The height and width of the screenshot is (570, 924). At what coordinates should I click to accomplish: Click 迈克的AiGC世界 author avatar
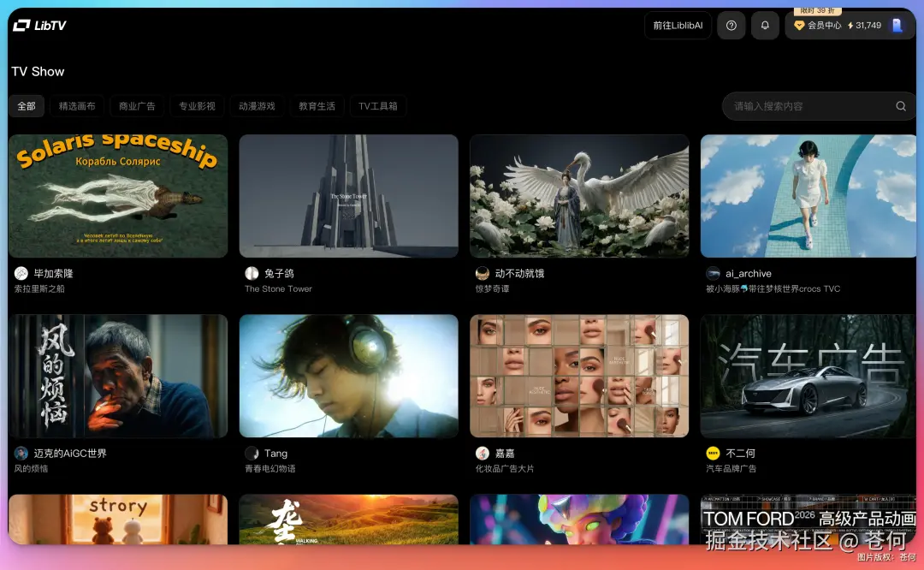[x=21, y=454]
